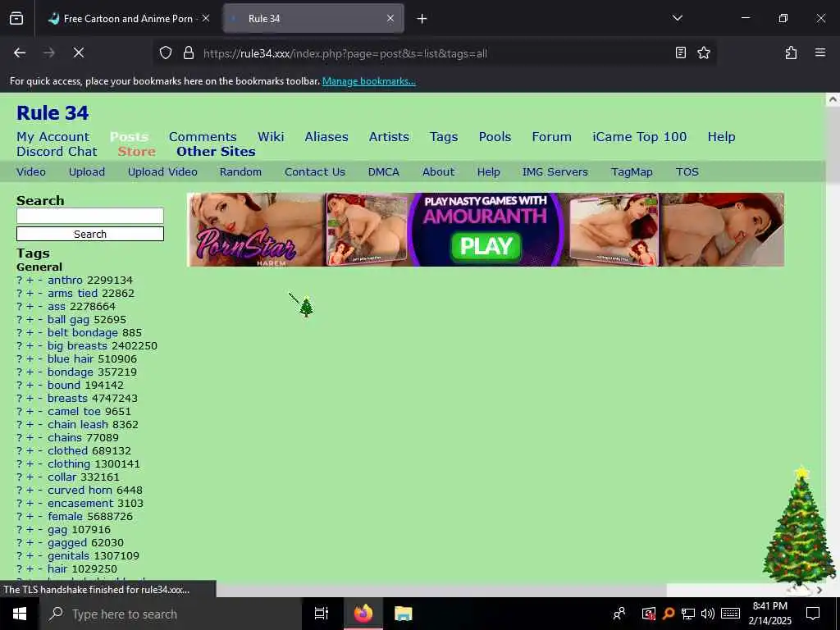Open a new tab with plus button
Viewport: 840px width, 630px height.
coord(422,19)
